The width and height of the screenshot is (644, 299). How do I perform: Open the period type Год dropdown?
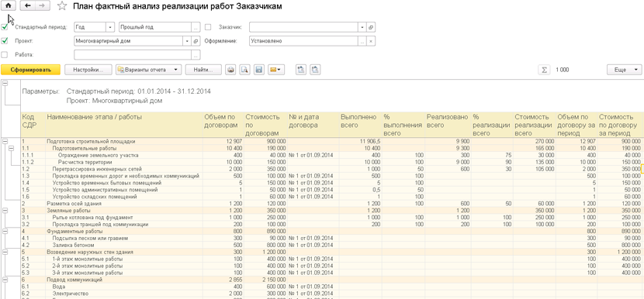110,27
